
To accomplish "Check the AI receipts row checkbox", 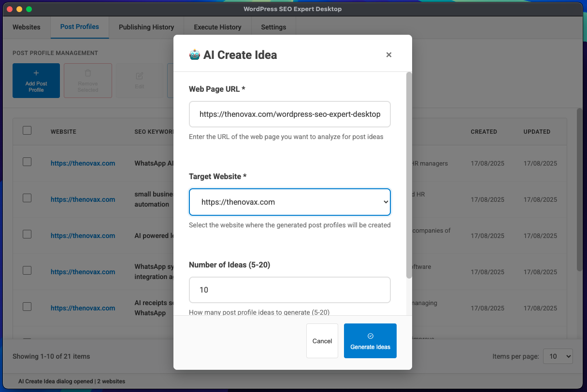I will pyautogui.click(x=27, y=307).
